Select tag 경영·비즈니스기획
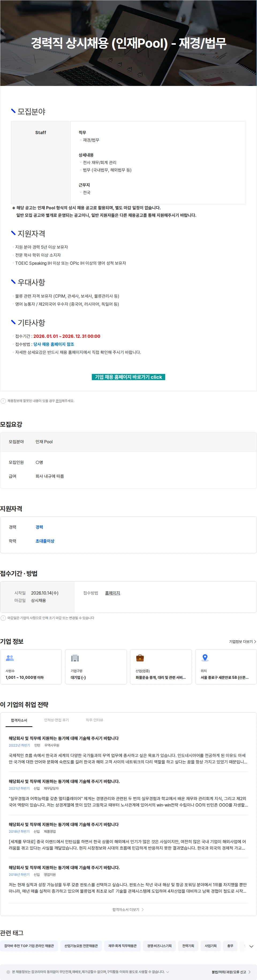Image resolution: width=257 pixels, height=980 pixels. pos(159,946)
